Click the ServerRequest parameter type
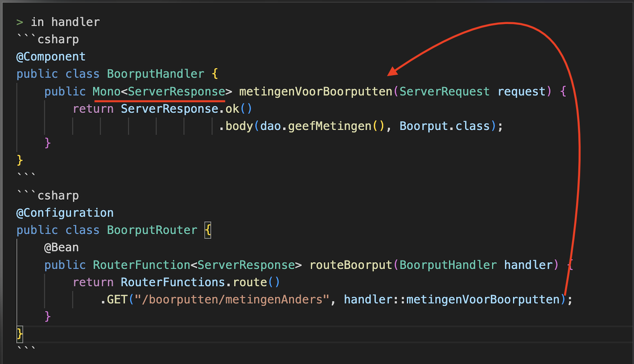Screen dimensions: 634x364 [x=444, y=92]
